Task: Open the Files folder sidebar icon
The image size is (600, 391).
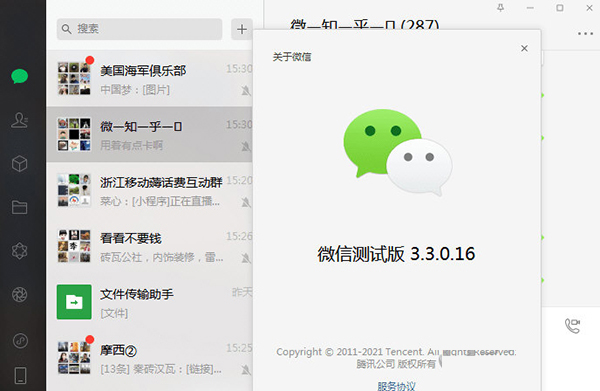Action: click(x=20, y=207)
